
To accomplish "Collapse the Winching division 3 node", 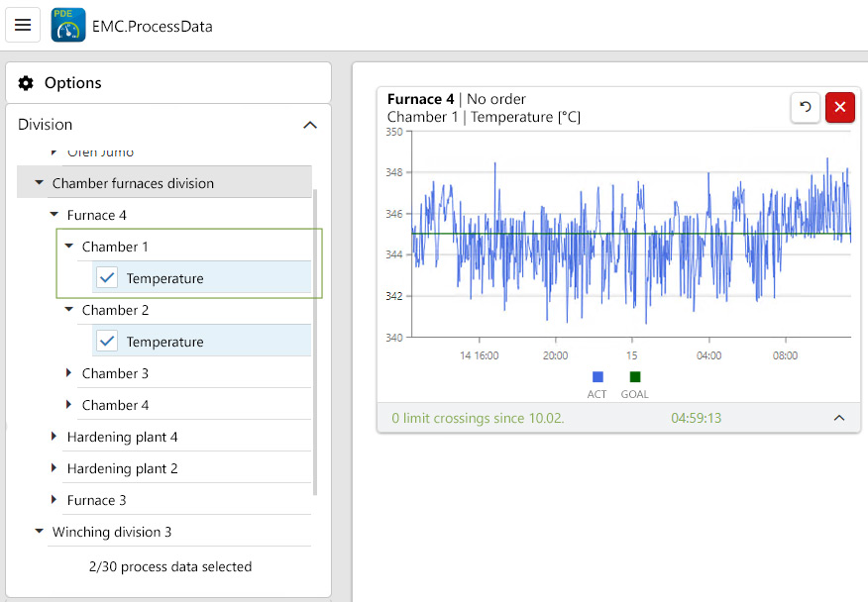I will [x=40, y=532].
